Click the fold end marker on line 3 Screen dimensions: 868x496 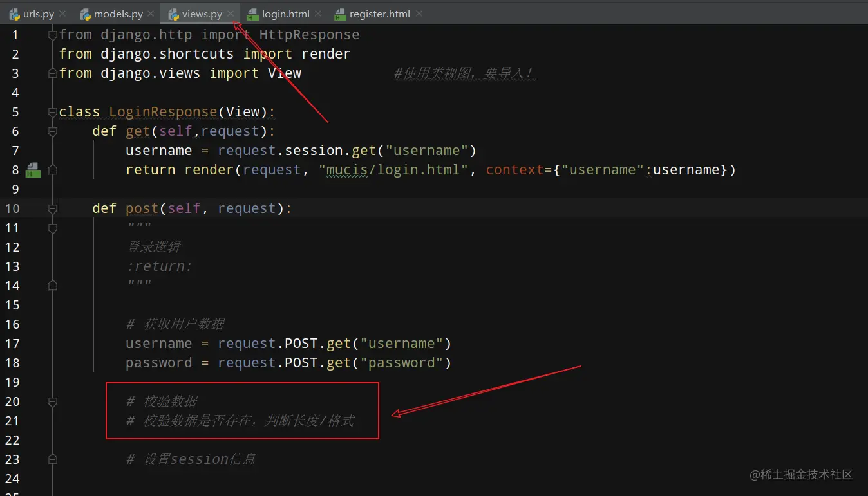pos(53,73)
